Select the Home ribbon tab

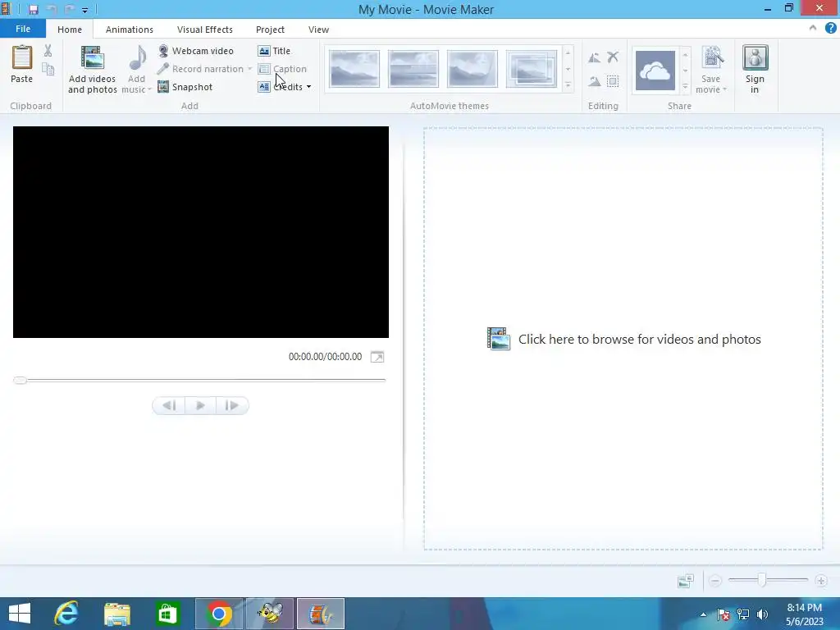(x=70, y=30)
